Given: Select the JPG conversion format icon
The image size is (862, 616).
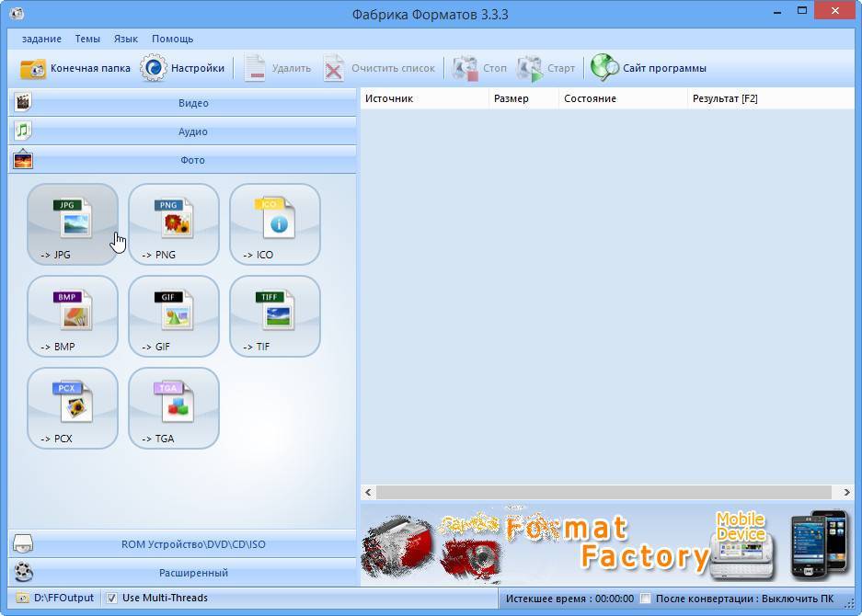Looking at the screenshot, I should pos(73,223).
